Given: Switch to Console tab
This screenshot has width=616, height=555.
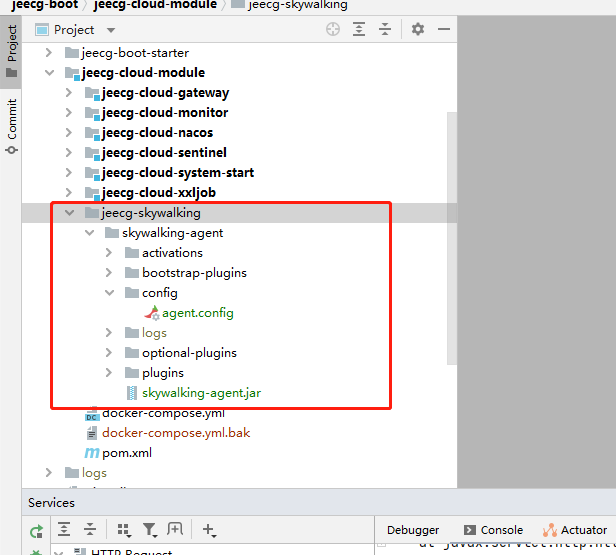Looking at the screenshot, I should click(493, 530).
